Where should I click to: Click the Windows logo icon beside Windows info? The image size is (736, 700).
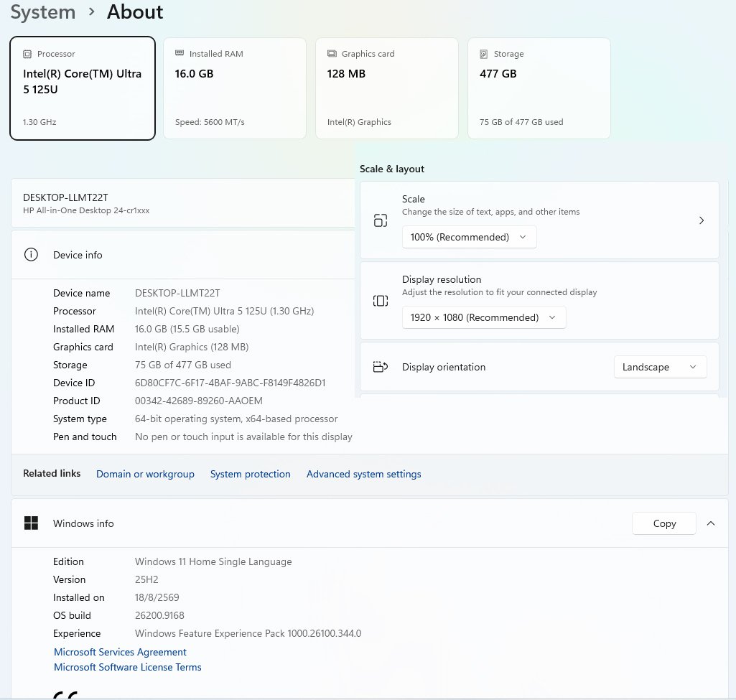[x=31, y=523]
